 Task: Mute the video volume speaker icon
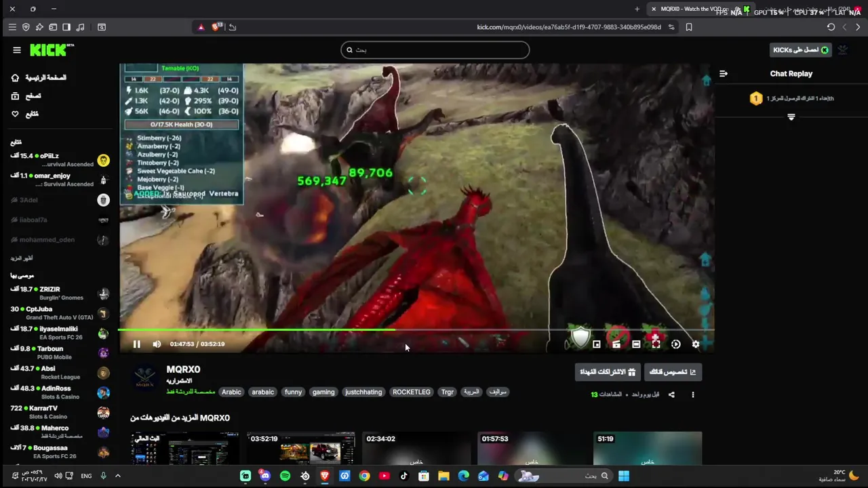click(157, 344)
